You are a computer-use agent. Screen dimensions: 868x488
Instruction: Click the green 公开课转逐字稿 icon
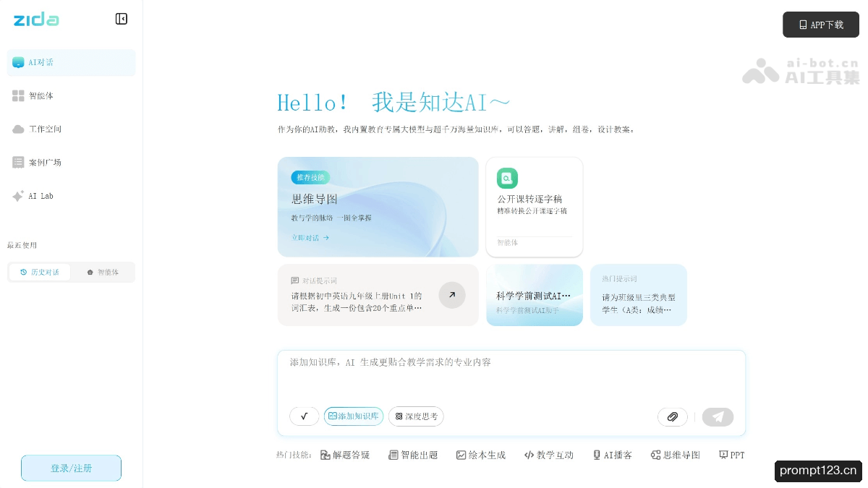click(507, 178)
